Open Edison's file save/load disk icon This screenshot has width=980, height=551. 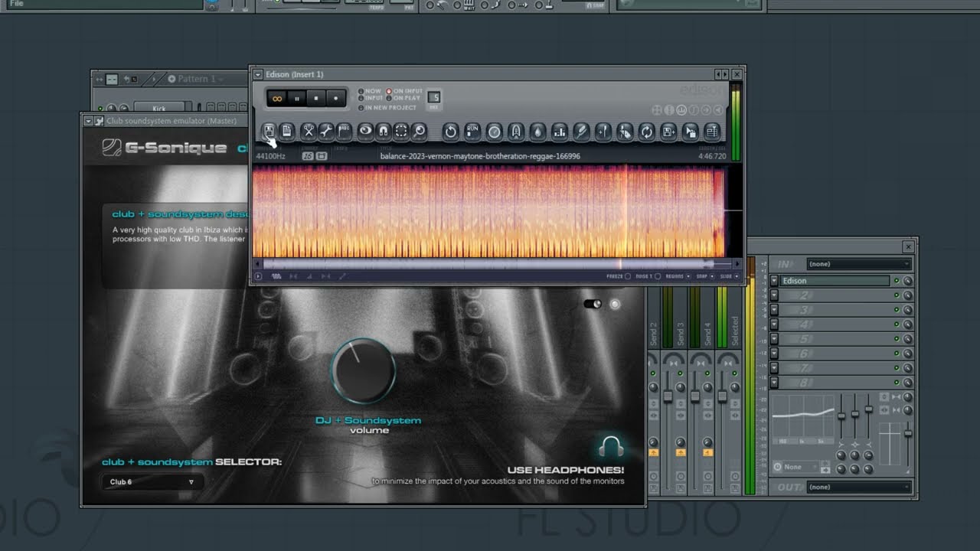(x=269, y=132)
